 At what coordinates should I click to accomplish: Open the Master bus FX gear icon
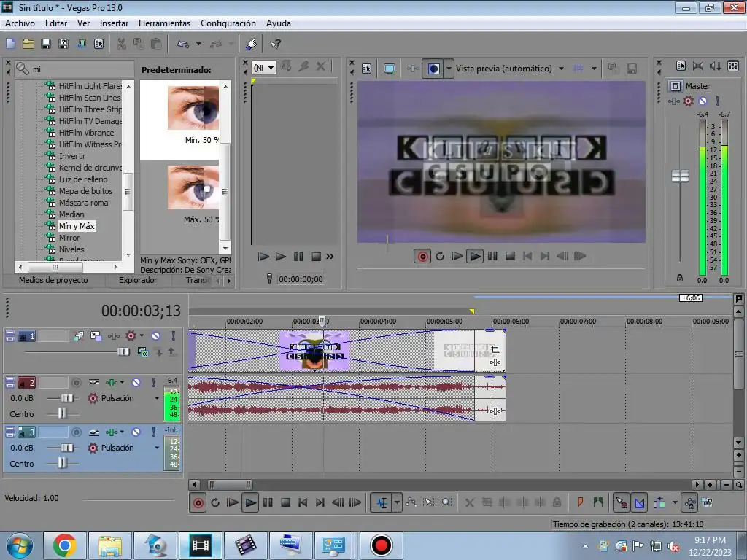coord(688,101)
